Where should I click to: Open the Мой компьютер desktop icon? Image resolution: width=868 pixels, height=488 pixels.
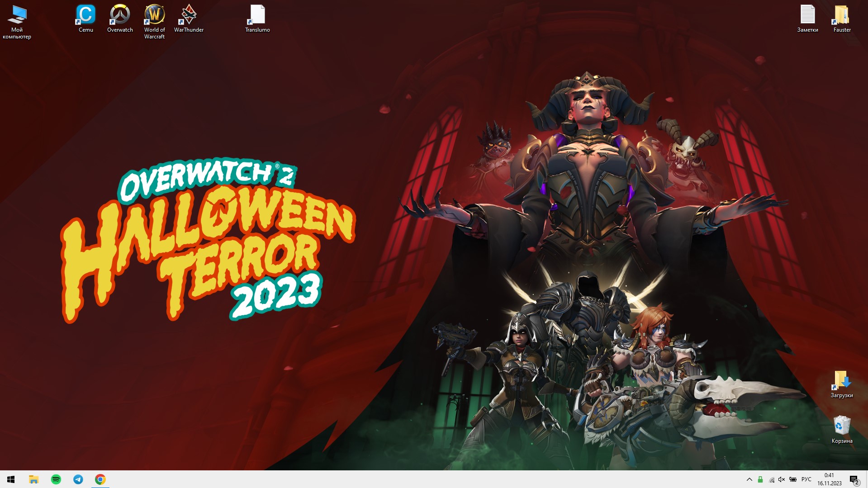(x=17, y=22)
